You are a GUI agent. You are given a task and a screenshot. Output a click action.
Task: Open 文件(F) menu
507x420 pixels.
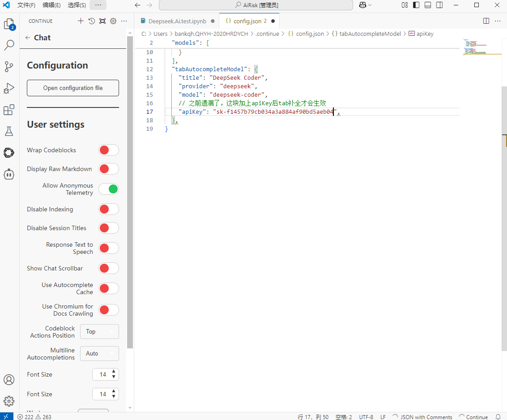click(26, 5)
